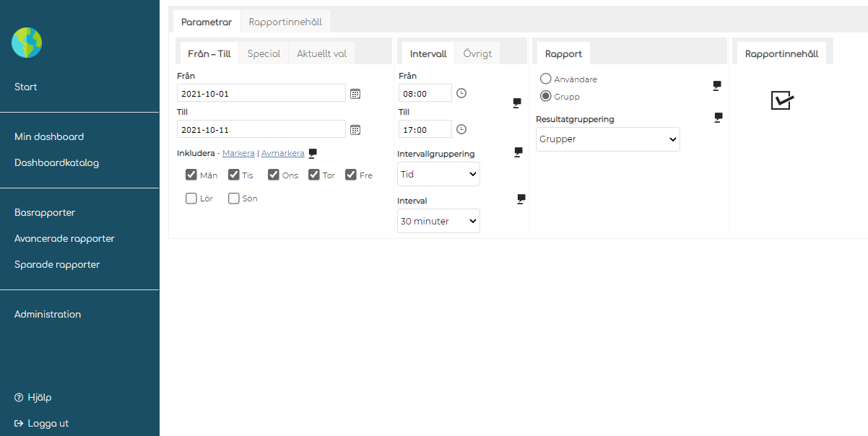Switch to the Aktuellt val tab
The width and height of the screenshot is (868, 436).
(x=322, y=53)
